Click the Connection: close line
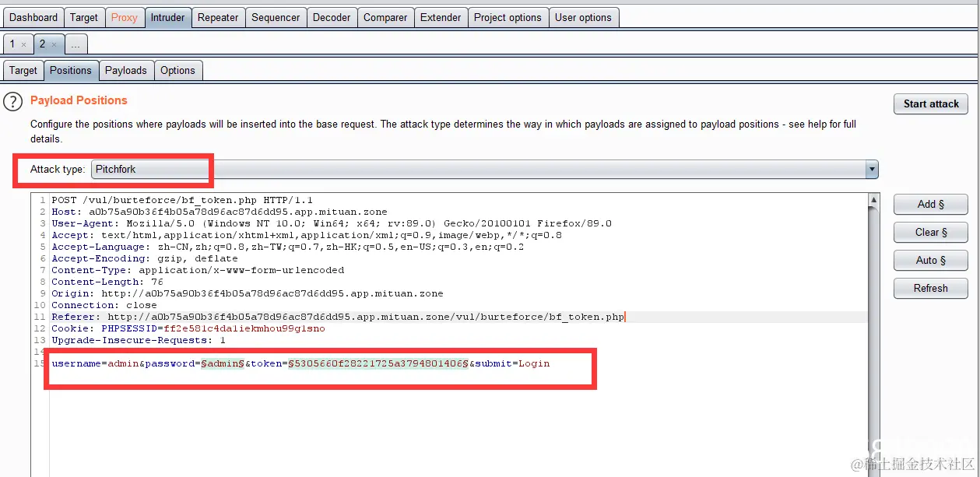Screen dimensions: 980x477 [104, 305]
